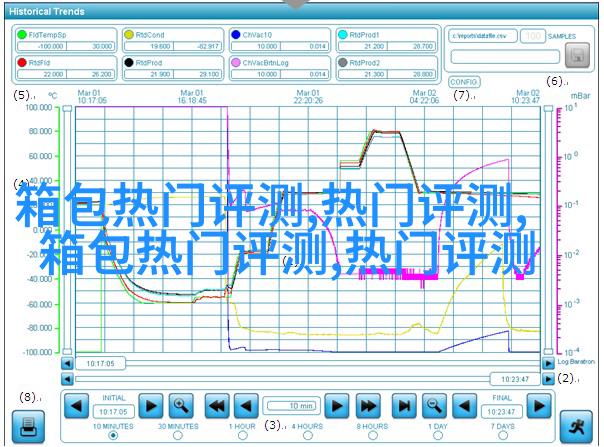This screenshot has width=604, height=447.
Task: Click RtdProd value 21.900
Action: (149, 74)
